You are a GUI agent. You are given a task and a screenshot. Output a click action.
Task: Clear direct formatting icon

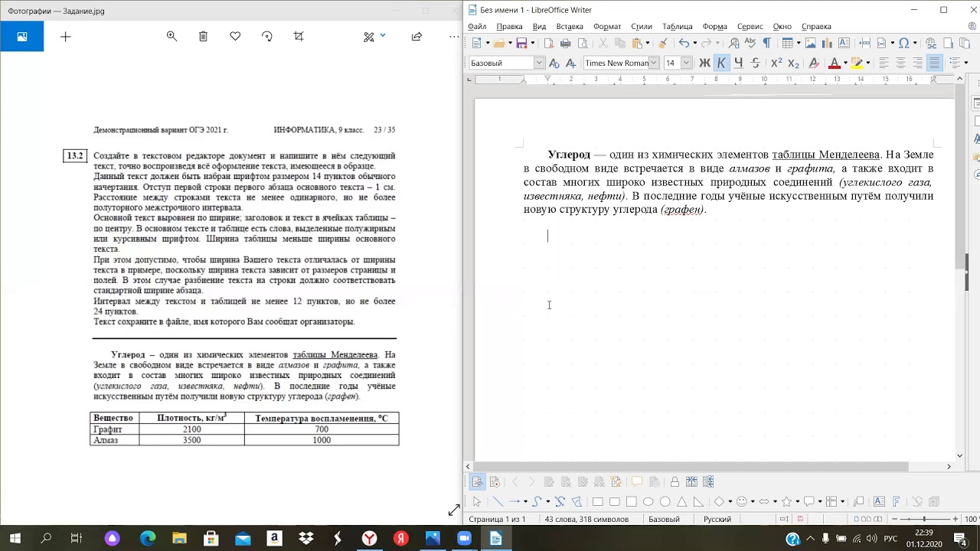point(814,63)
